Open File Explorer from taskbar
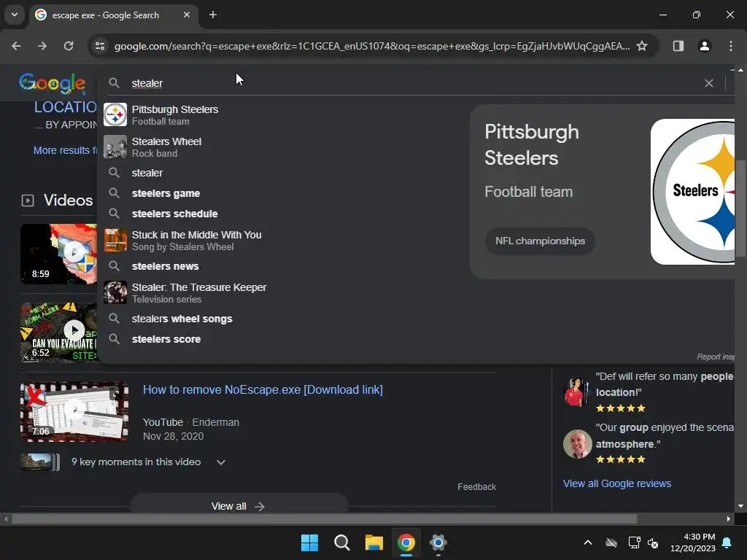The width and height of the screenshot is (747, 560). tap(374, 542)
